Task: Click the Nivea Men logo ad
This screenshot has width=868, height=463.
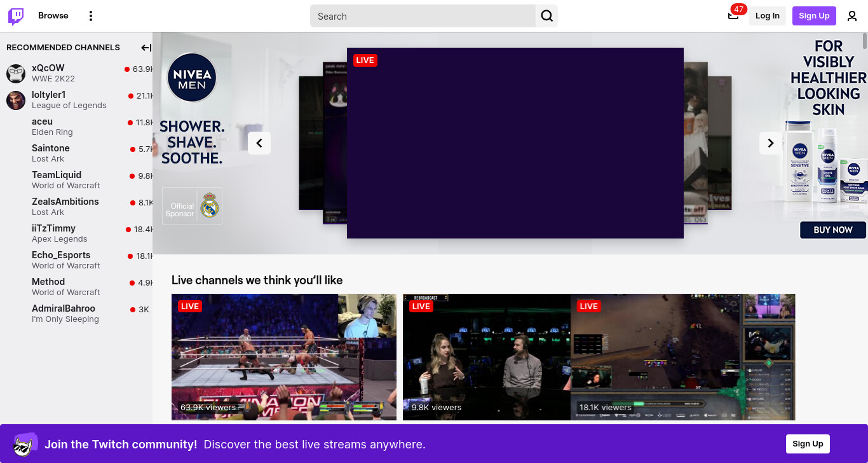Action: [x=192, y=78]
